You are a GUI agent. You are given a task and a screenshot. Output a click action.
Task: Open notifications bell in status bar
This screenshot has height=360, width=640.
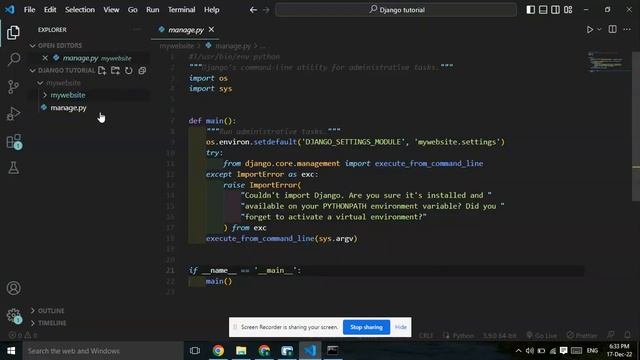click(627, 335)
